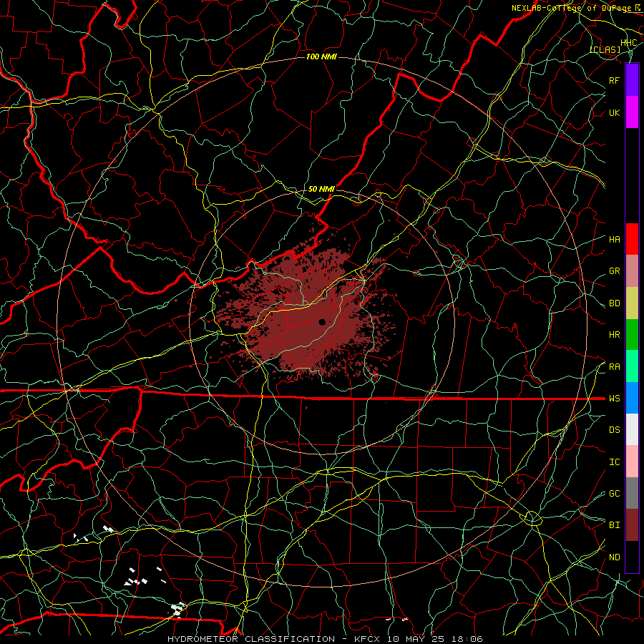Click the HHC legend title
Image resolution: width=644 pixels, height=644 pixels.
coord(628,43)
